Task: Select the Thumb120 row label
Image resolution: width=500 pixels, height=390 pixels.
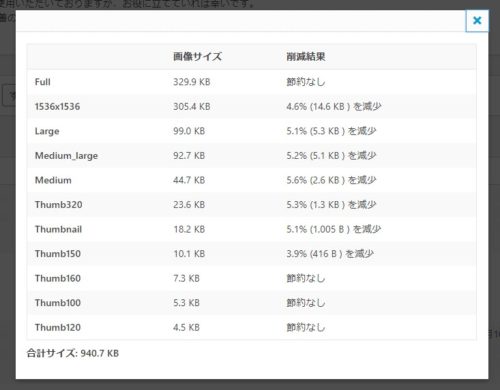Action: point(58,327)
